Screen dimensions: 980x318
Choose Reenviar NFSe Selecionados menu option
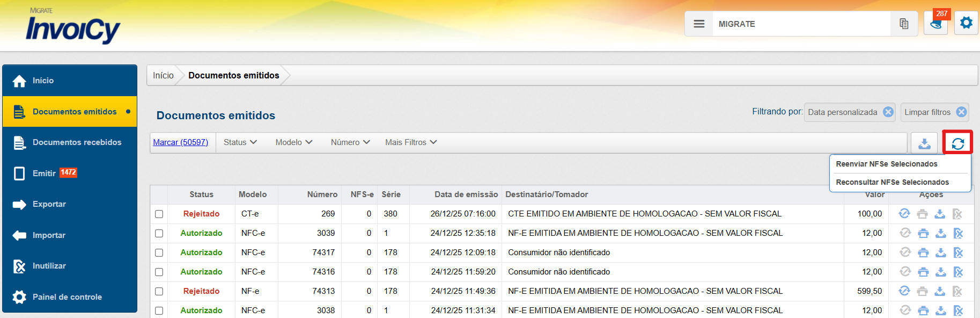[886, 164]
